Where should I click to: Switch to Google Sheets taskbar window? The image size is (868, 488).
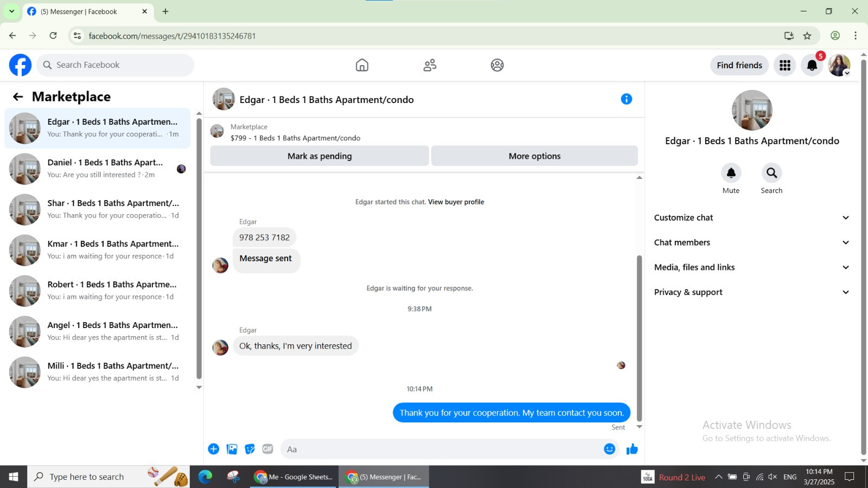pos(294,477)
